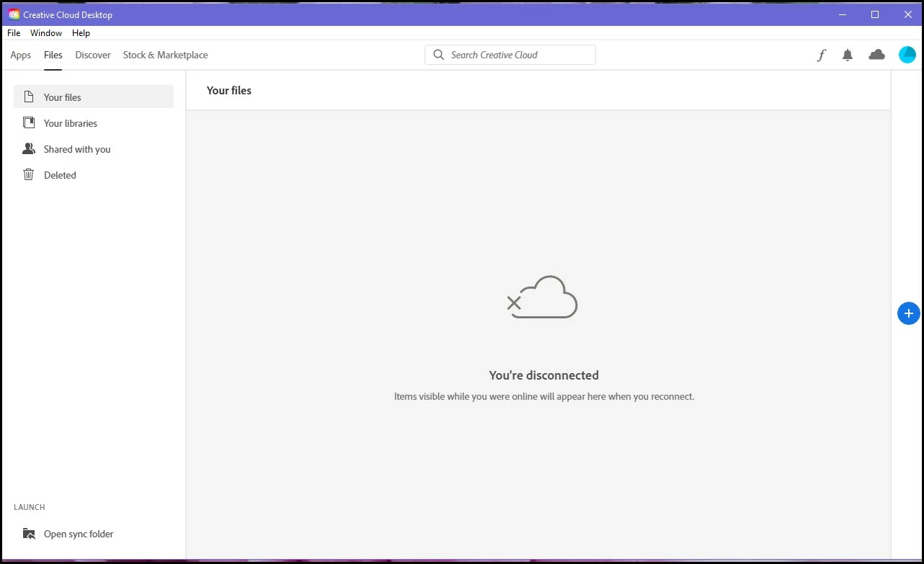Open the Window menu
Image resolution: width=924 pixels, height=564 pixels.
[x=46, y=33]
